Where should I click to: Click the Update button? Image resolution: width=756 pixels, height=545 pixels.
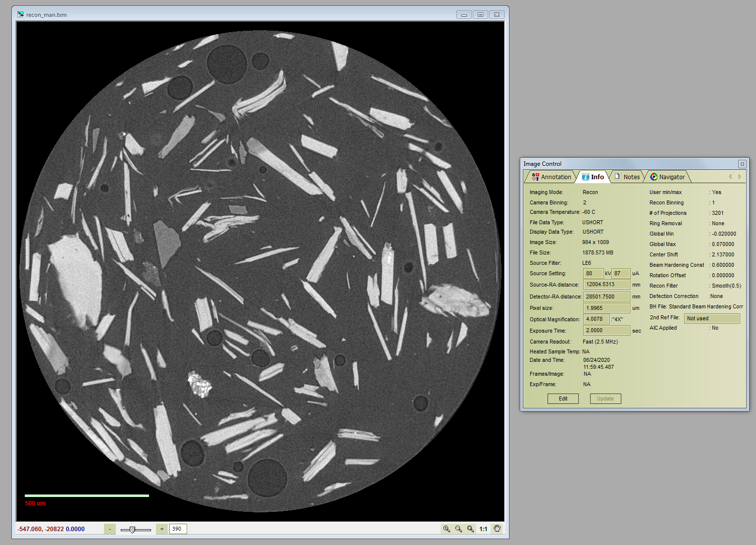(605, 398)
